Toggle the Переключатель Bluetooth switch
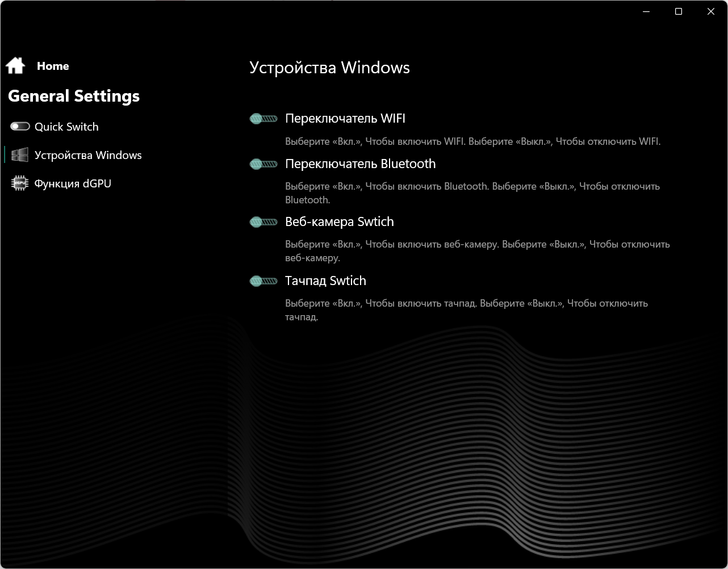This screenshot has width=728, height=569. (x=263, y=164)
